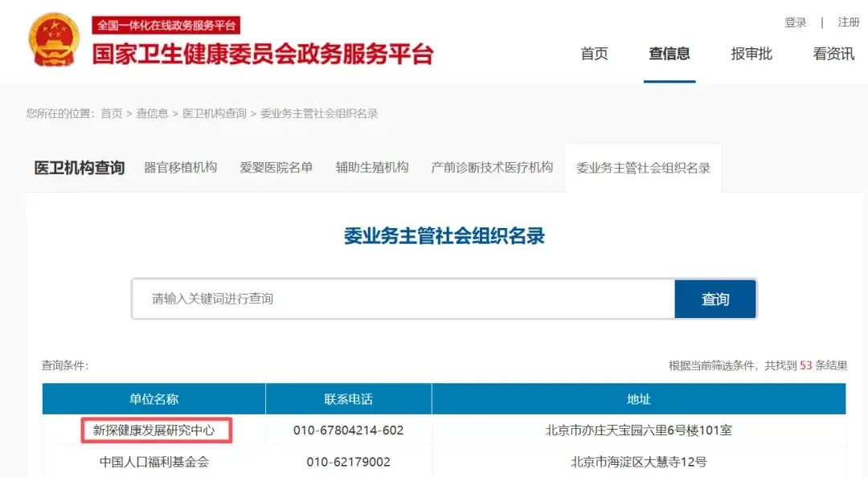
Task: Switch to 爱婴医院名单 tab
Action: click(276, 168)
